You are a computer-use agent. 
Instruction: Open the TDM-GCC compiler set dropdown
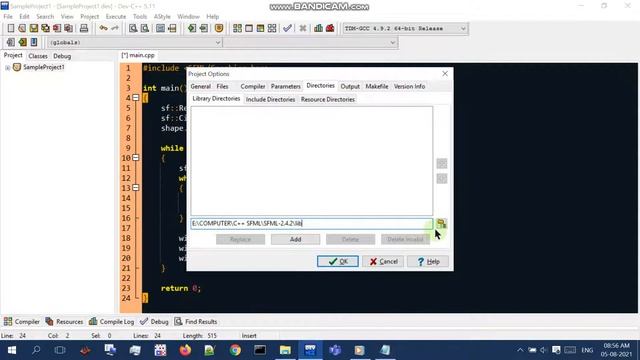click(463, 29)
